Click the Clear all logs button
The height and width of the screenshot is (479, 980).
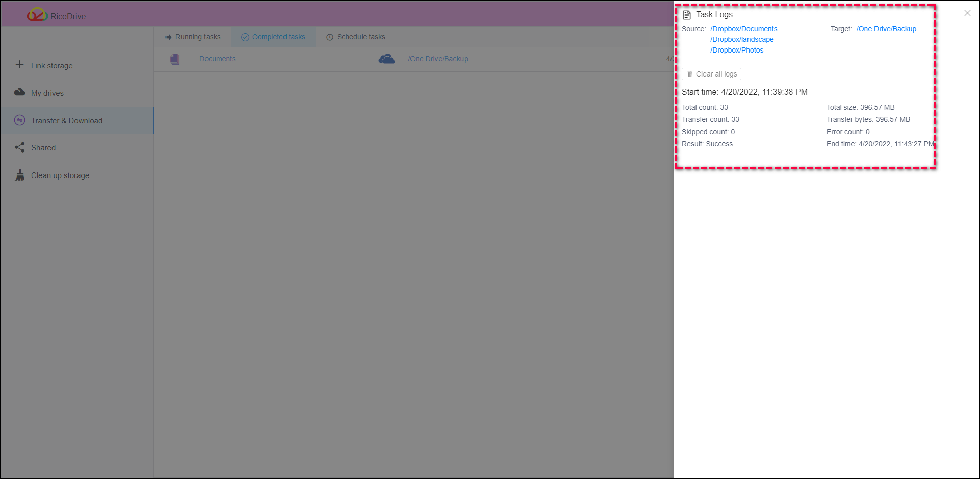point(711,73)
